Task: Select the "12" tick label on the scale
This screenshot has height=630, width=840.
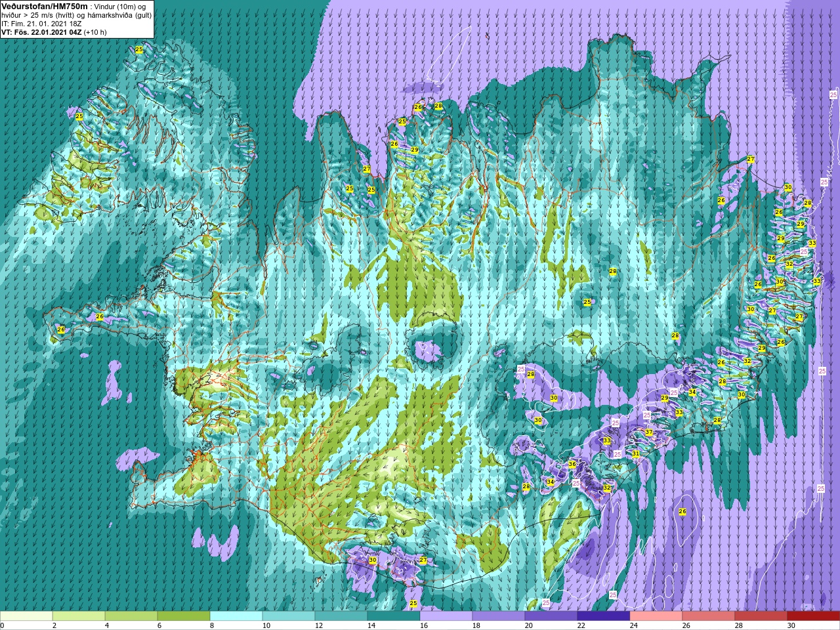Action: (x=318, y=625)
